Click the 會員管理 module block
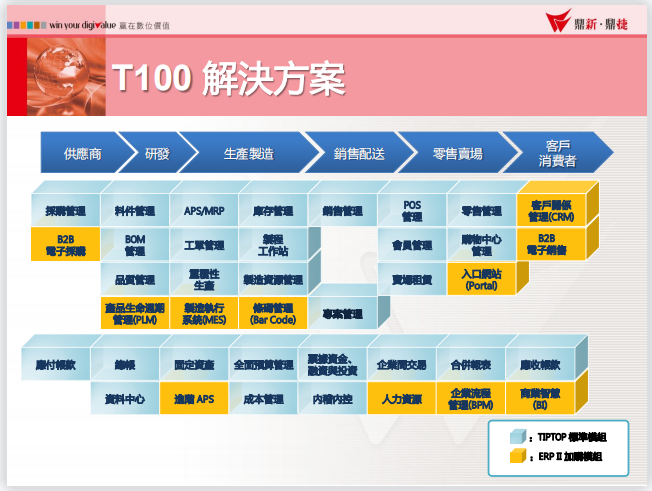652x491 pixels. pyautogui.click(x=412, y=244)
